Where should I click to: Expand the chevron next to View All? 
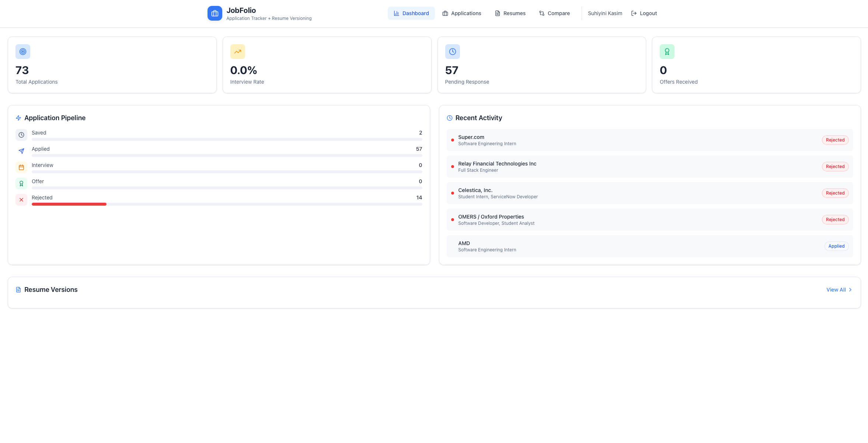[x=850, y=290]
